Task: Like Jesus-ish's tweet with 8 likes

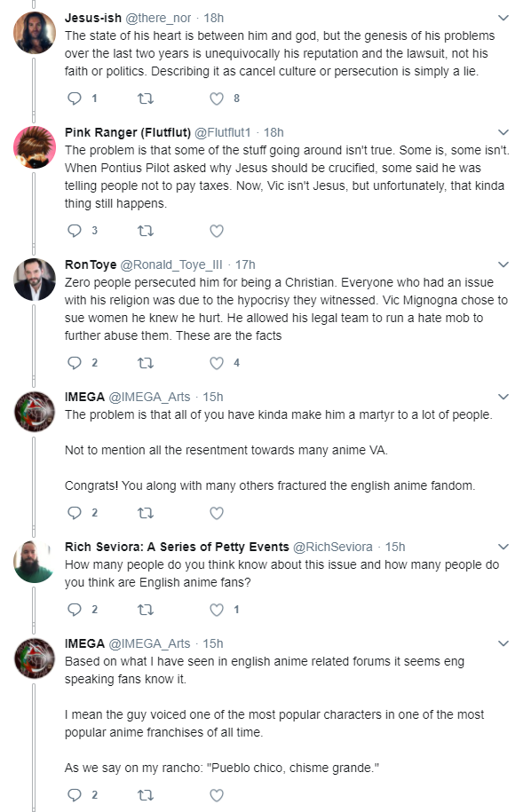Action: 217,99
